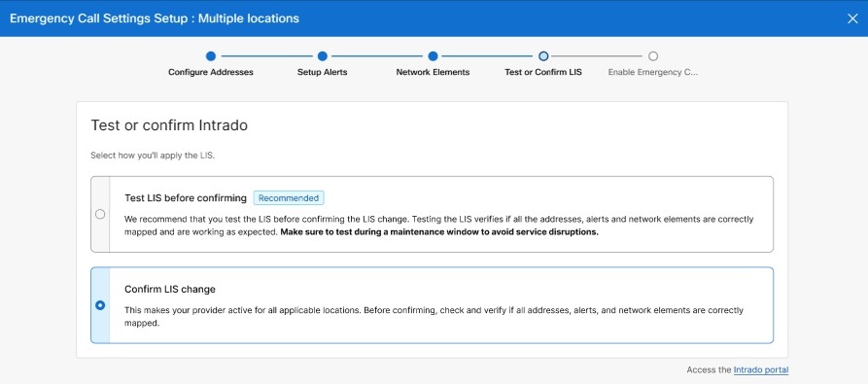Open the Intrado portal link

tap(761, 369)
